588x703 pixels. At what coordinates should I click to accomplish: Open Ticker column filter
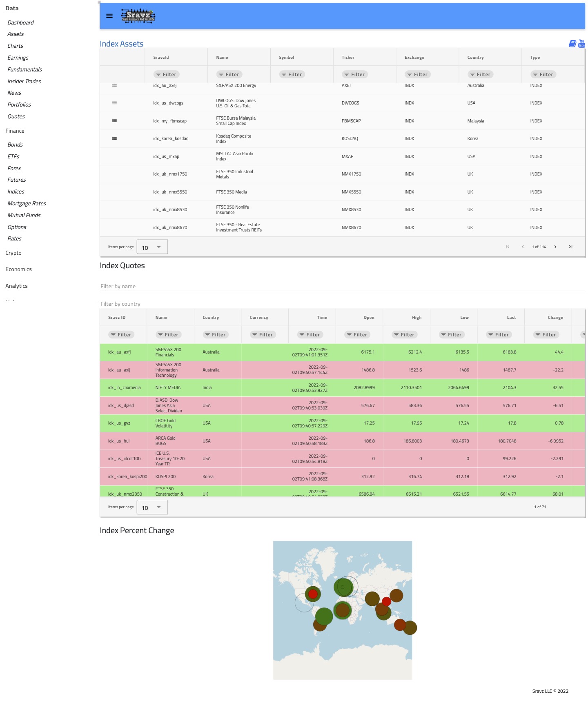click(355, 74)
